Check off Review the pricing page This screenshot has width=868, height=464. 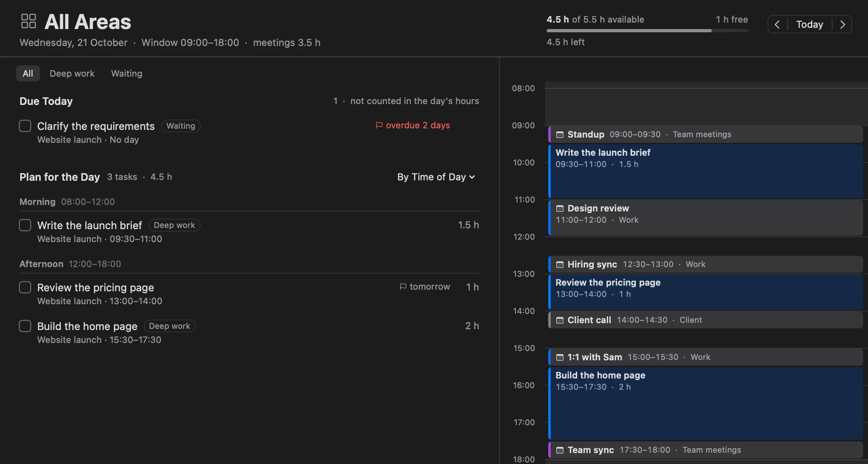pos(25,287)
